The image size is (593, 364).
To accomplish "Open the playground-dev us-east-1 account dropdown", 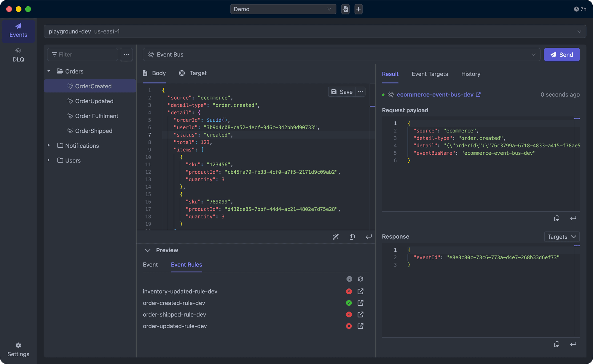I will [x=315, y=31].
